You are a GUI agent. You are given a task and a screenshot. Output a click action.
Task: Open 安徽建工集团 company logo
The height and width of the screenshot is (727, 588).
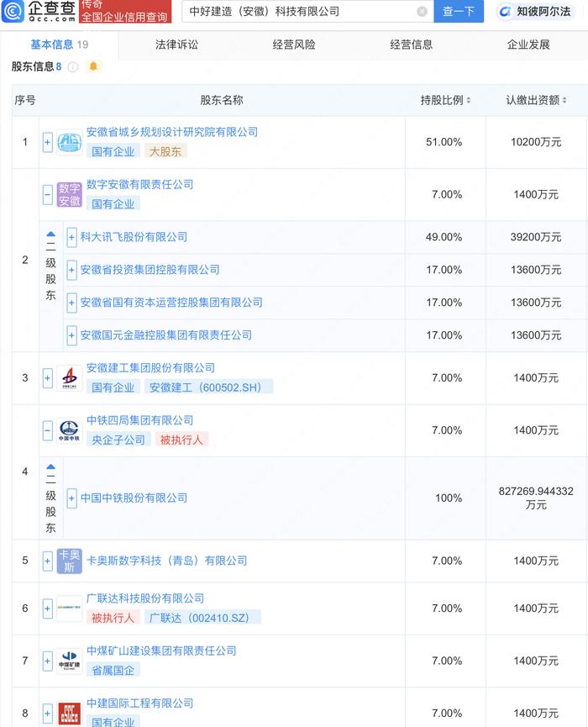(69, 378)
